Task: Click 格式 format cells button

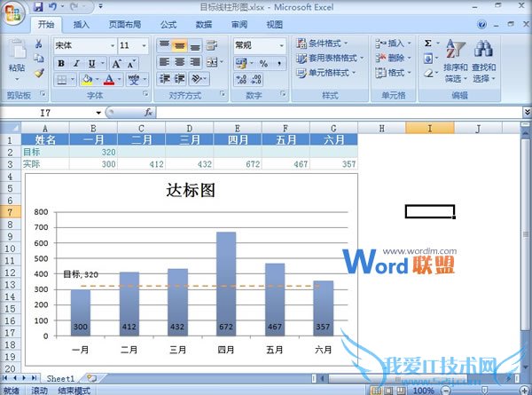Action: point(393,73)
